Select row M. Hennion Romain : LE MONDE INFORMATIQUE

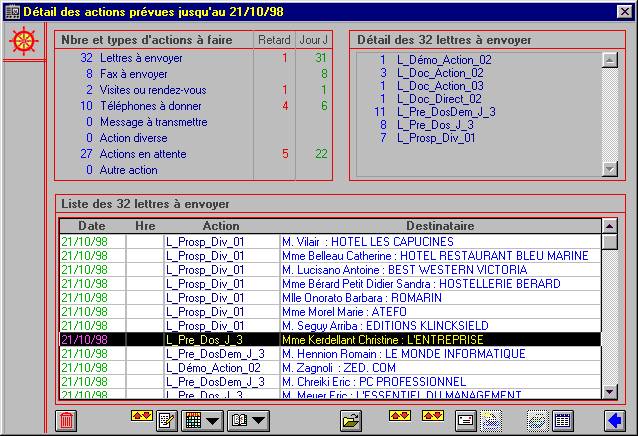coord(330,354)
